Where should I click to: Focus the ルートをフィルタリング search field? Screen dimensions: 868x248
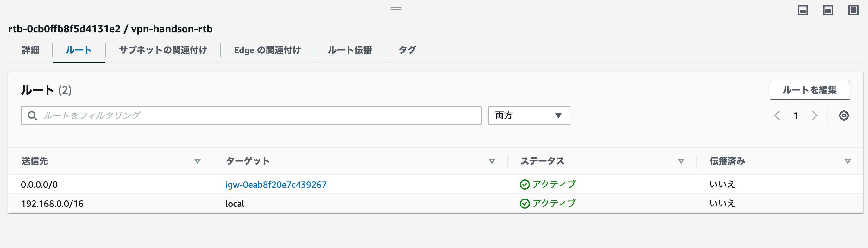(251, 115)
